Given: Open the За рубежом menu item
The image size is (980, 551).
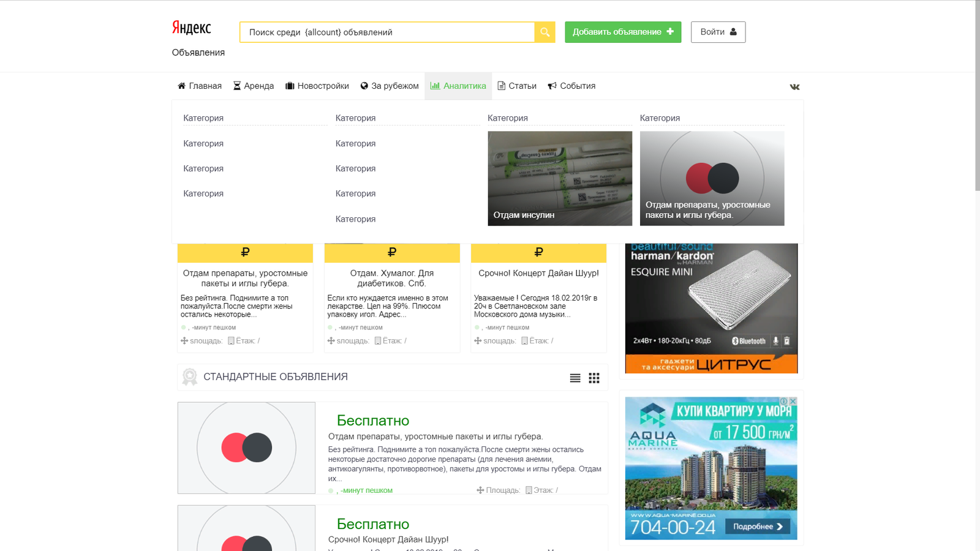Looking at the screenshot, I should coord(390,86).
